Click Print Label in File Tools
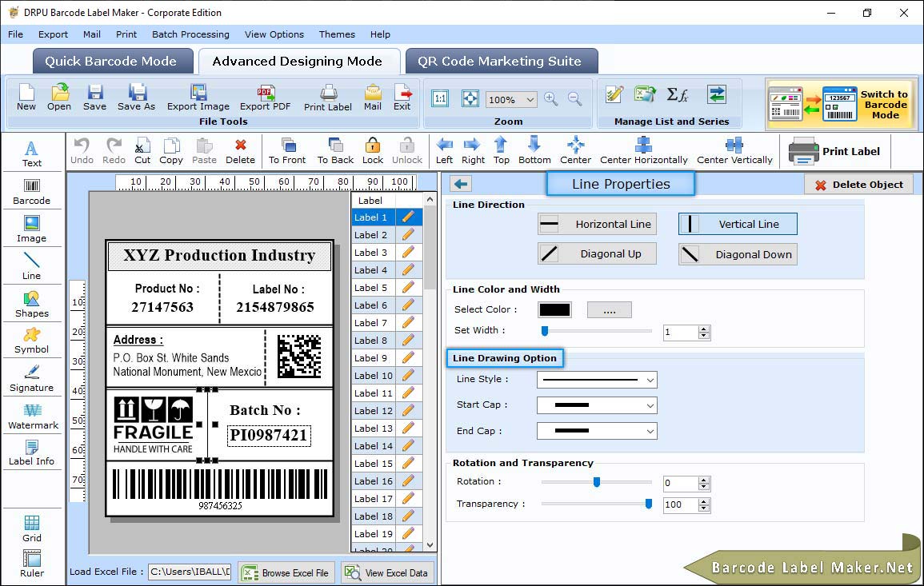 click(x=328, y=98)
